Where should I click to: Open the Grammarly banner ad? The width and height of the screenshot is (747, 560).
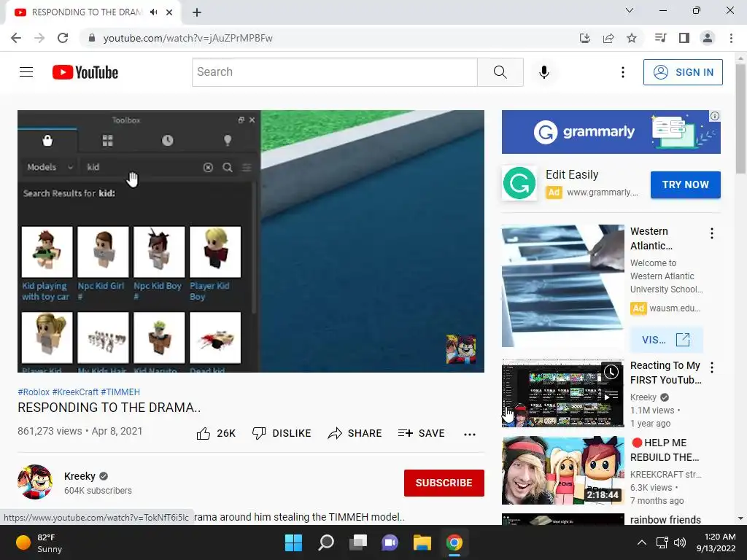click(611, 132)
